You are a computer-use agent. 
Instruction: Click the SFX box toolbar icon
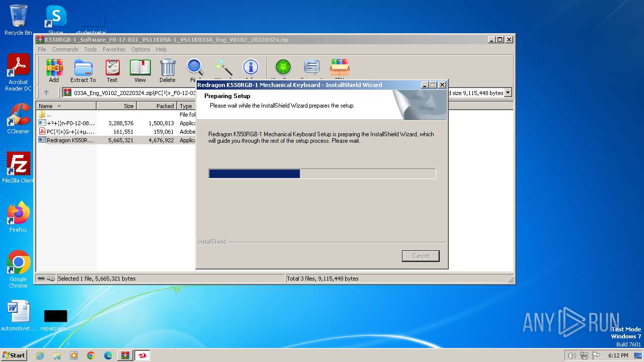[x=340, y=69]
